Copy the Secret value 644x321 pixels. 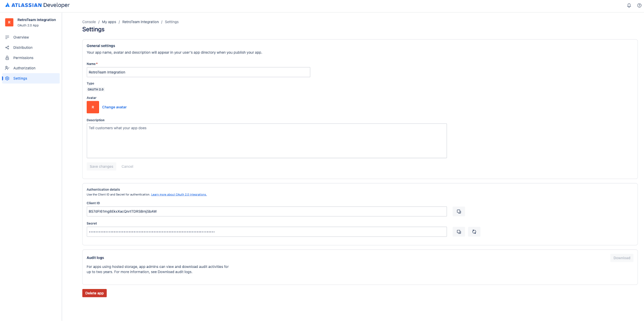(459, 232)
